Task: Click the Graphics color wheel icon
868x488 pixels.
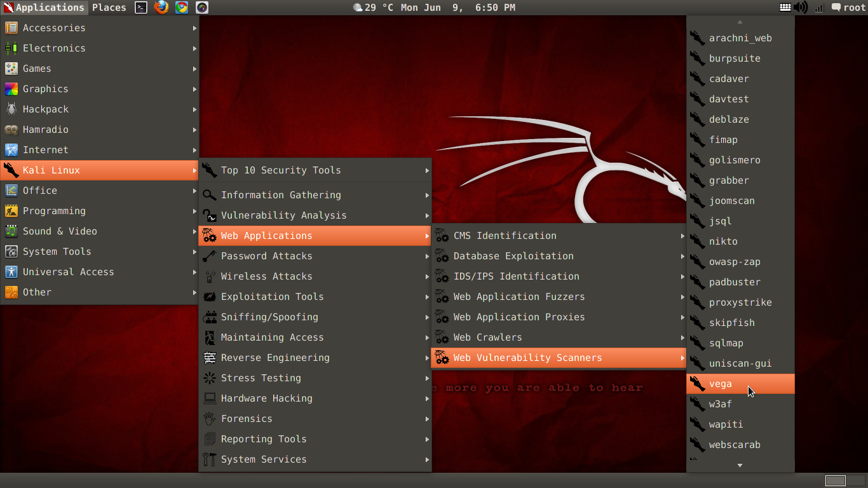Action: coord(11,89)
